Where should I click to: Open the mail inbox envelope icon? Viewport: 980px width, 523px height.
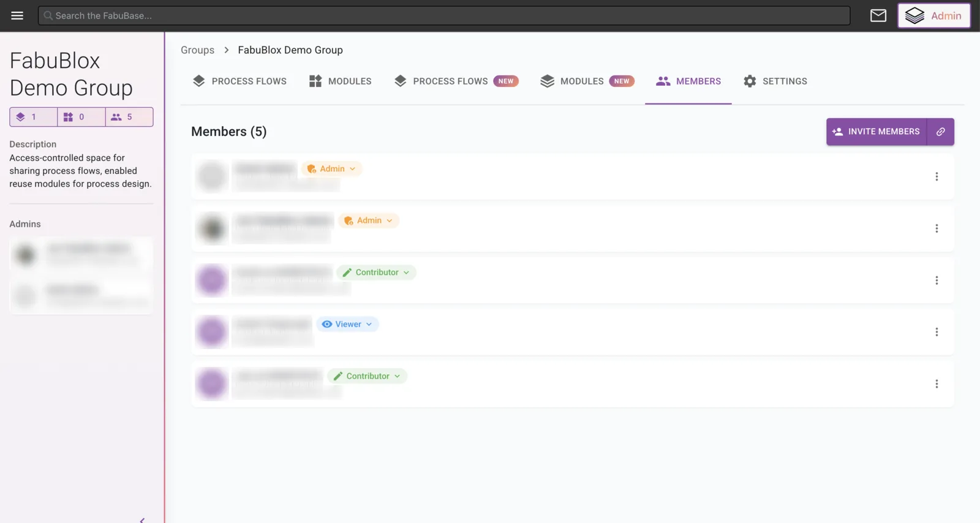click(878, 15)
